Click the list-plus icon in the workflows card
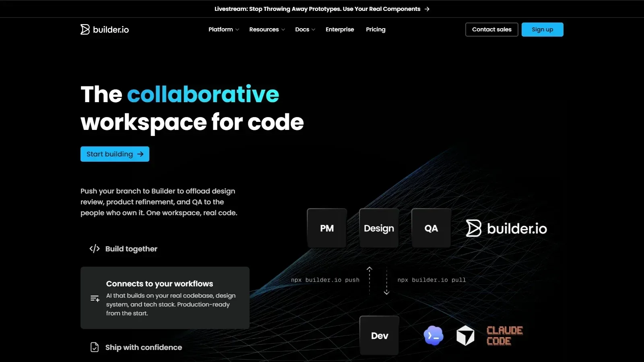This screenshot has height=362, width=644. point(95,298)
